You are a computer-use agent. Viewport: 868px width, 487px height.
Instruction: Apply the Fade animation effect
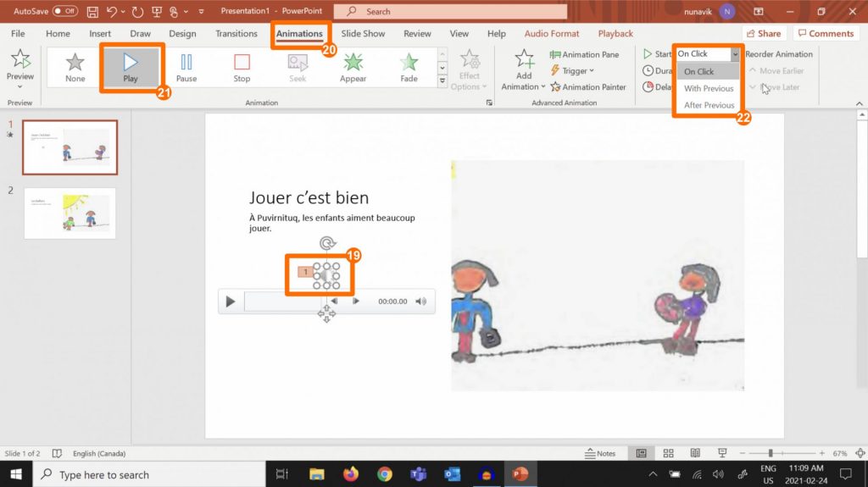pos(409,68)
